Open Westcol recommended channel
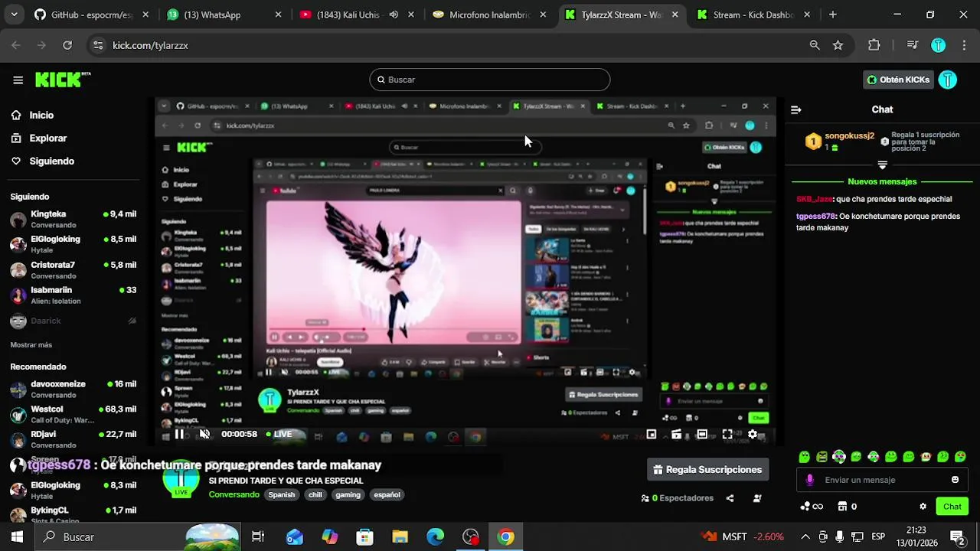980x551 pixels. (73, 414)
